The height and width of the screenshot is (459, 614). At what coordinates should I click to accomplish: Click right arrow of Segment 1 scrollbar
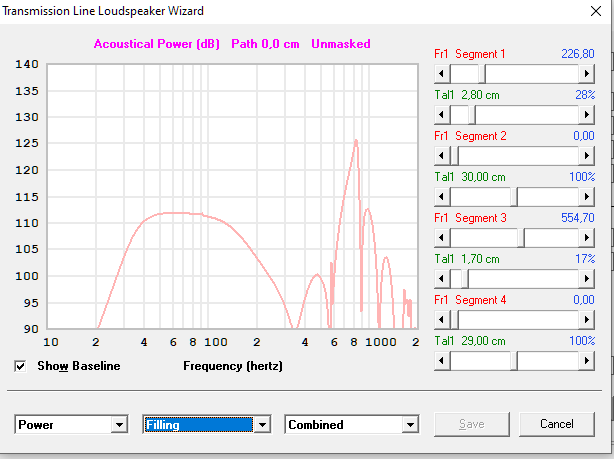(x=587, y=74)
